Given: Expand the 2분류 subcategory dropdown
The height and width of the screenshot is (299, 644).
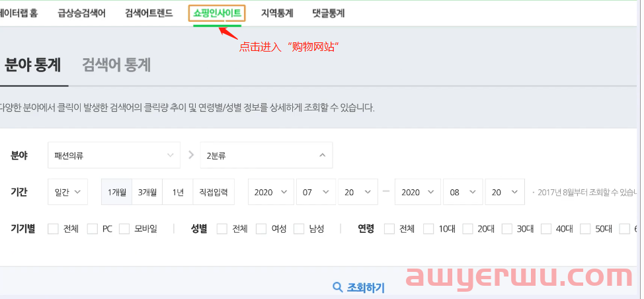Looking at the screenshot, I should [x=266, y=155].
